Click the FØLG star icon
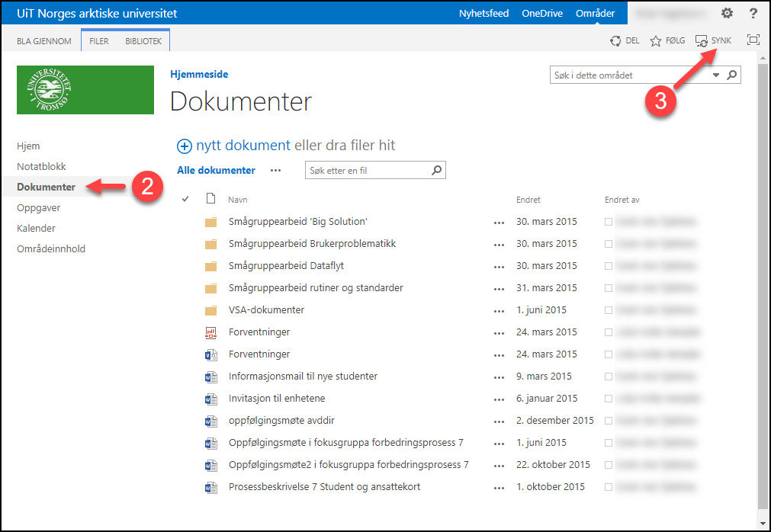The width and height of the screenshot is (771, 532). pyautogui.click(x=656, y=41)
